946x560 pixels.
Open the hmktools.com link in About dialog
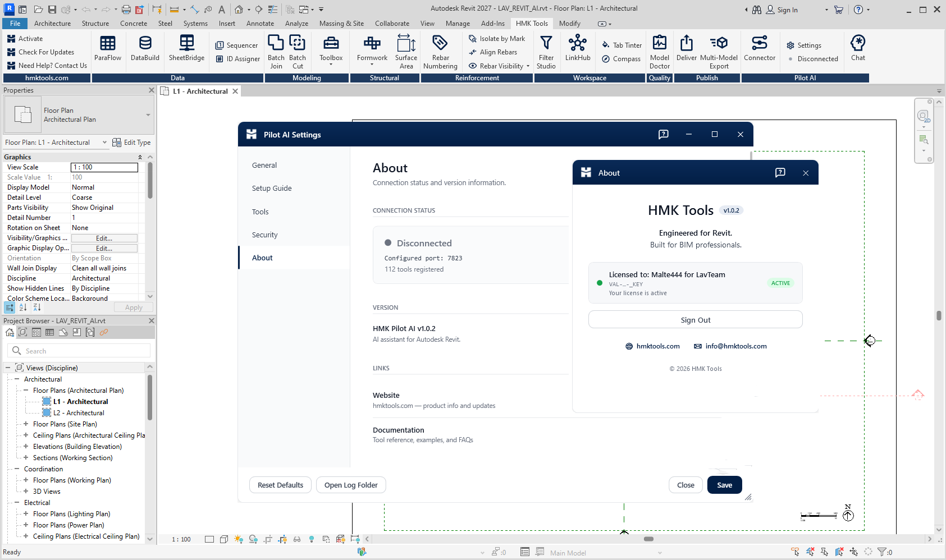pos(652,346)
